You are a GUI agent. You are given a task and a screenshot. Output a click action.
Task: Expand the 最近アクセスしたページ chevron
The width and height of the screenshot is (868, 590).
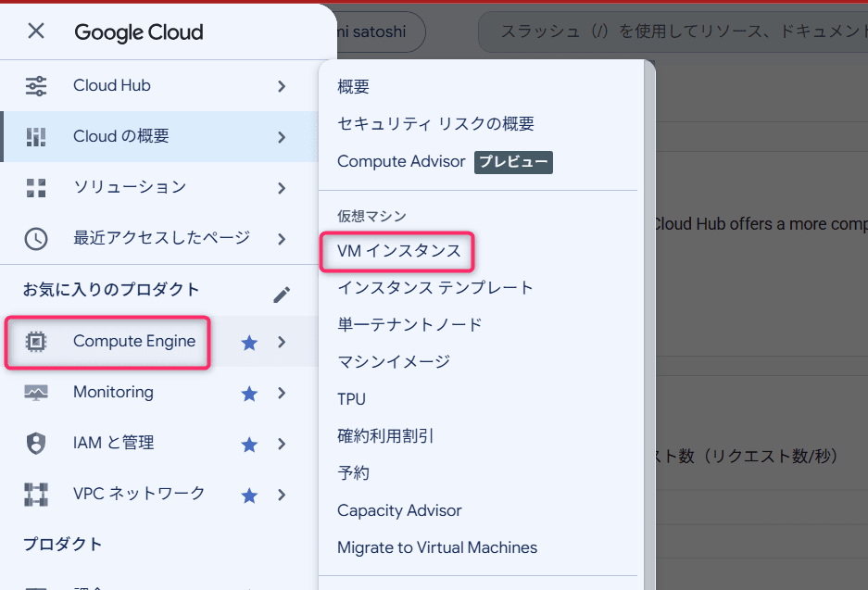click(282, 239)
